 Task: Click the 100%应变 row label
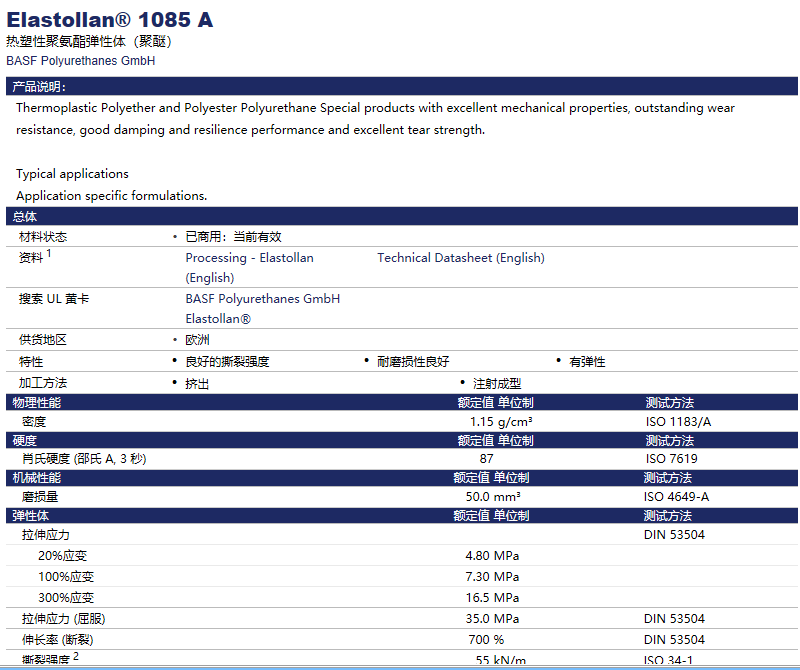tap(66, 577)
